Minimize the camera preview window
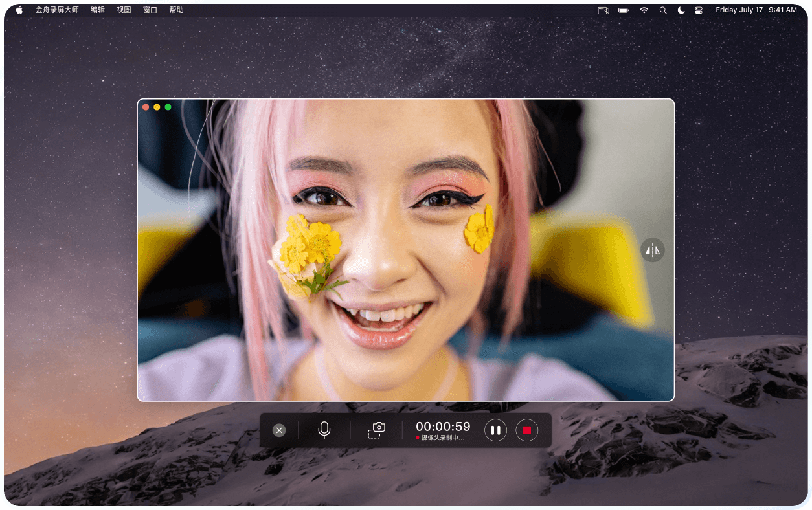Viewport: 812px width, 510px height. (x=157, y=107)
